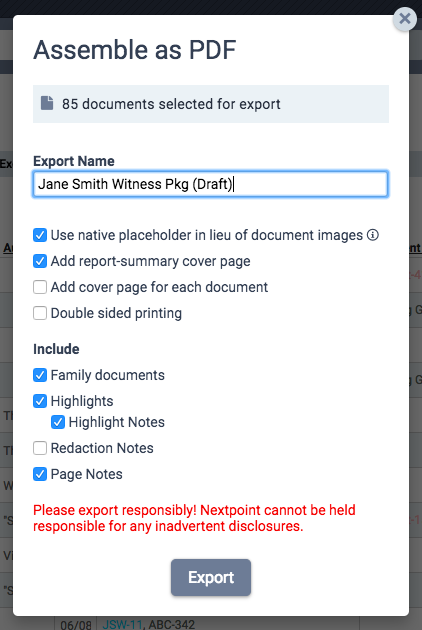Click the Assemble as PDF heading
This screenshot has width=422, height=630.
pos(135,50)
